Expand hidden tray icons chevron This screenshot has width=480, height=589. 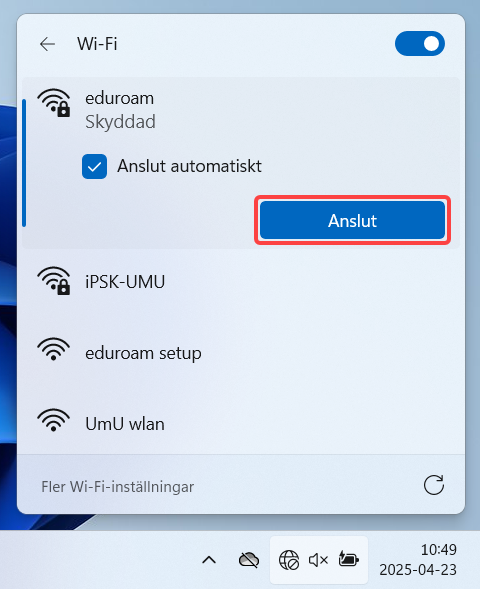(209, 560)
